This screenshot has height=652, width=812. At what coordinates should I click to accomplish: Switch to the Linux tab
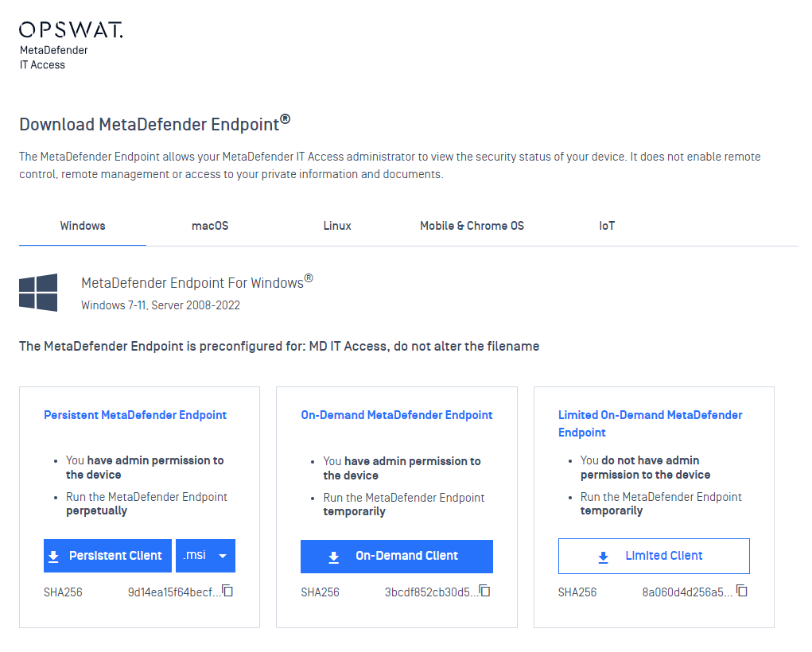coord(337,226)
